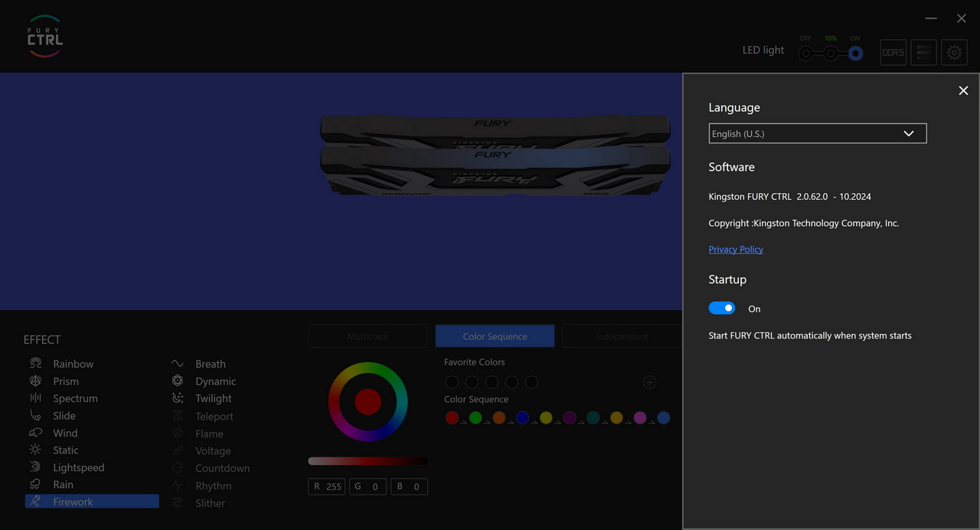980x530 pixels.
Task: Select the Spectrum effect icon
Action: tap(35, 397)
